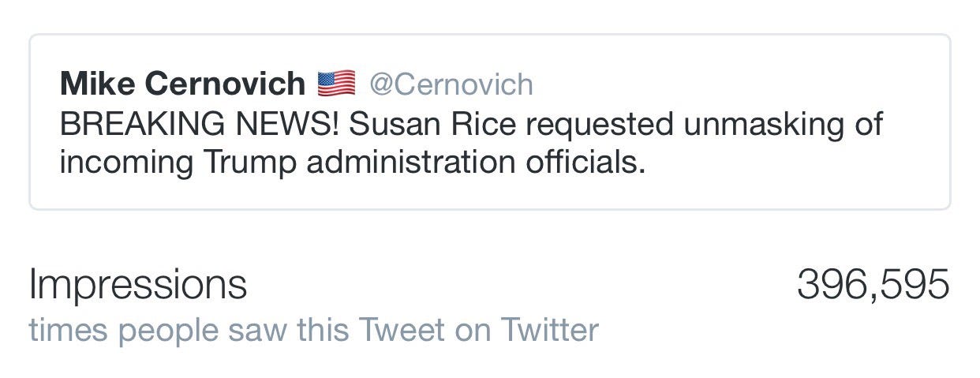
Task: Open Mike Cernovich's profile name
Action: pyautogui.click(x=182, y=83)
